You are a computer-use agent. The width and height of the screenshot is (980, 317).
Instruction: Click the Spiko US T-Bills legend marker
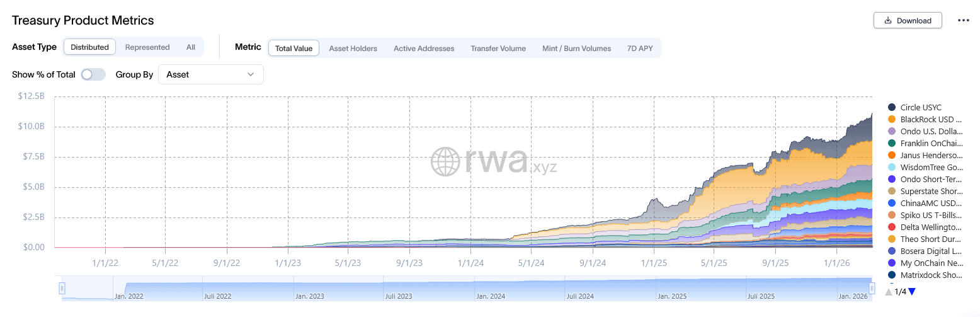(x=892, y=215)
